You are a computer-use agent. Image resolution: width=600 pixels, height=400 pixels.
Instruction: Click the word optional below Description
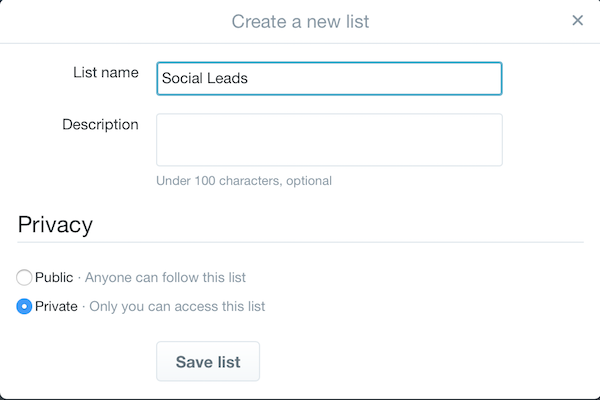[x=308, y=181]
